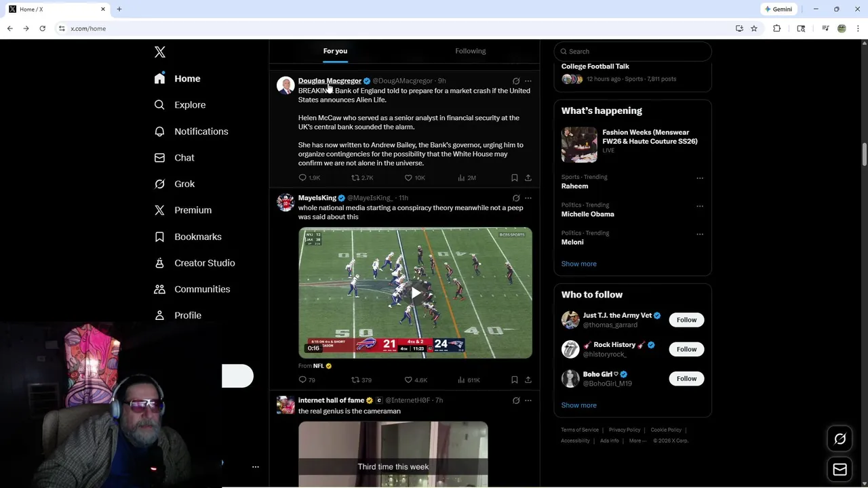868x488 pixels.
Task: Show more in Who to follow
Action: point(579,405)
